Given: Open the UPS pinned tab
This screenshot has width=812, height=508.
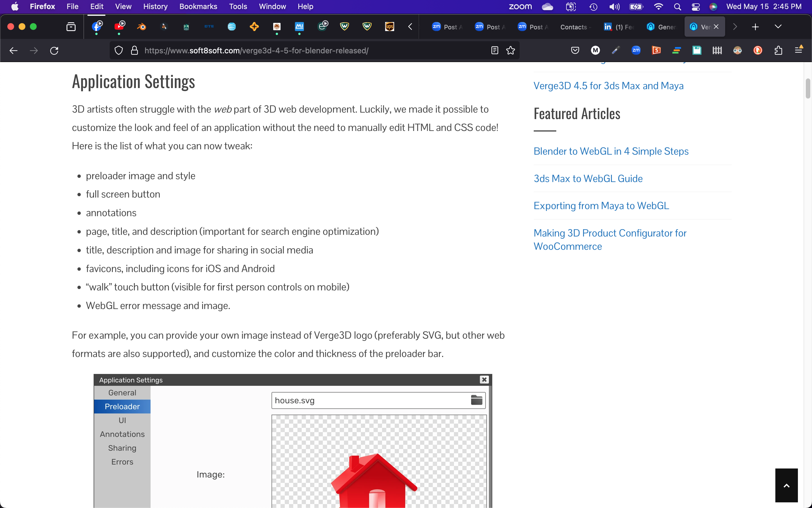Looking at the screenshot, I should pyautogui.click(x=390, y=27).
